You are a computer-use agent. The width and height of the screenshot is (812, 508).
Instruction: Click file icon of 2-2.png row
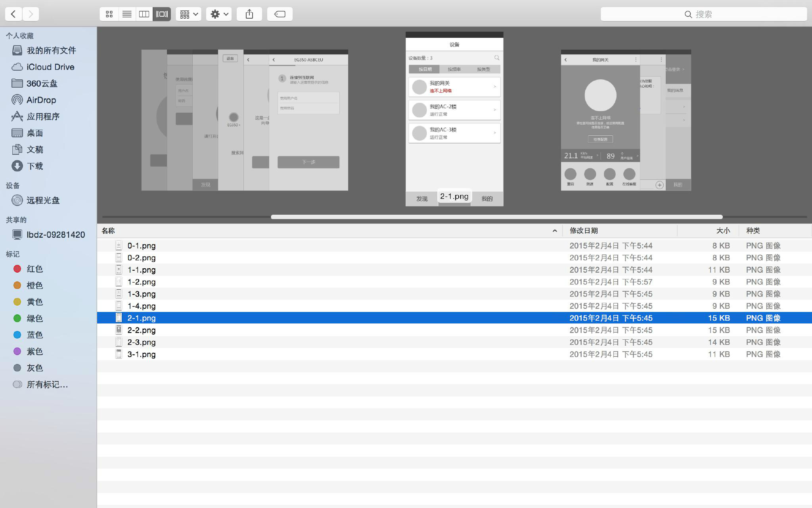point(119,330)
